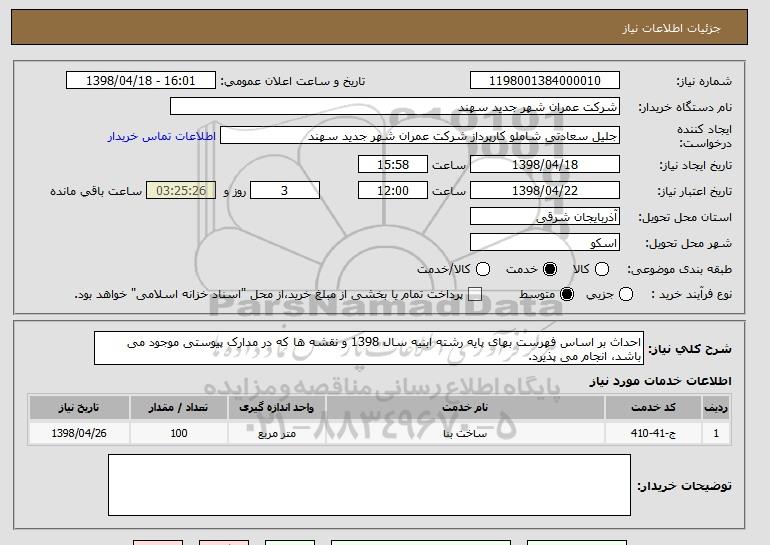Click service name cell ساخت بنا
770x545 pixels.
465,433
